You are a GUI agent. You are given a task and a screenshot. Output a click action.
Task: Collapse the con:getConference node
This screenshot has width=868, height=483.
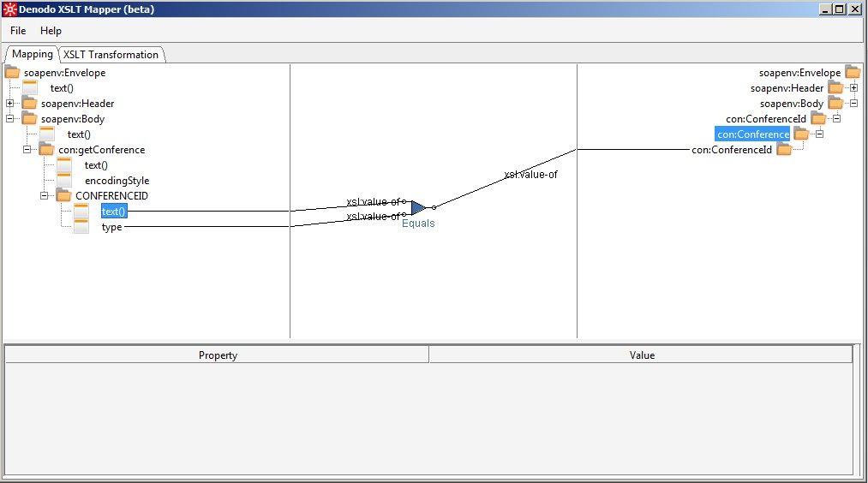tap(27, 150)
